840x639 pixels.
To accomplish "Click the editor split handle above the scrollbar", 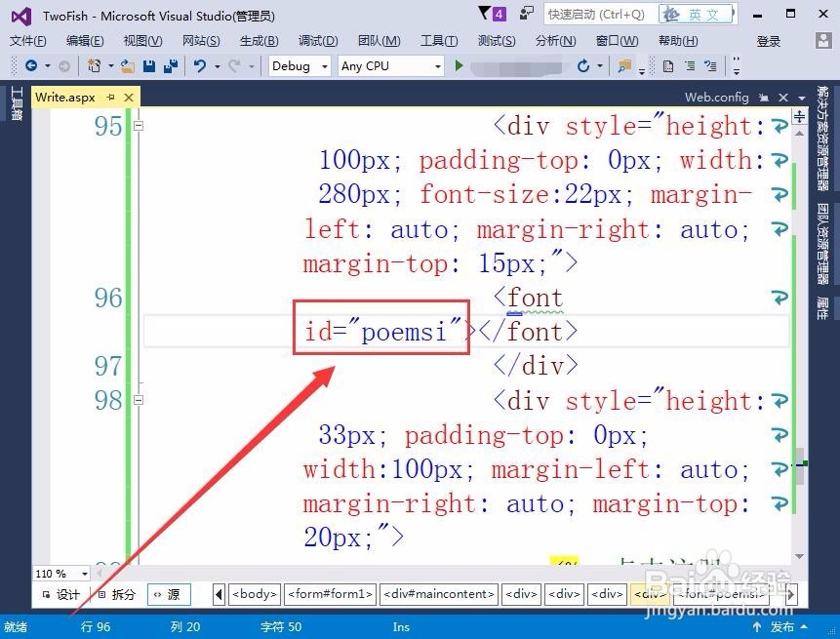I will [799, 116].
